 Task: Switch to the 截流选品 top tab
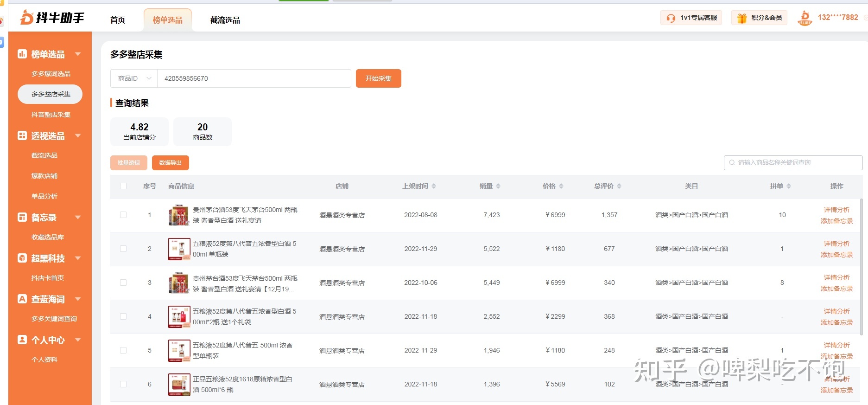coord(225,20)
